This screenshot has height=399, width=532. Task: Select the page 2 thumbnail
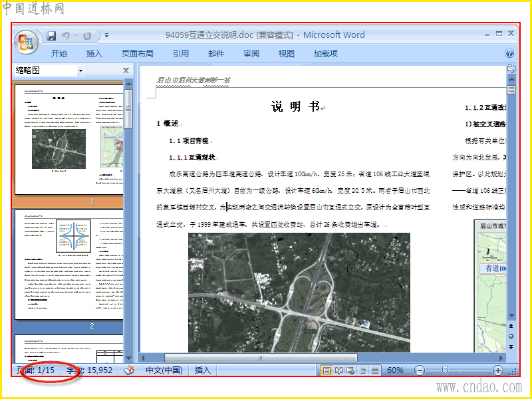(x=69, y=265)
